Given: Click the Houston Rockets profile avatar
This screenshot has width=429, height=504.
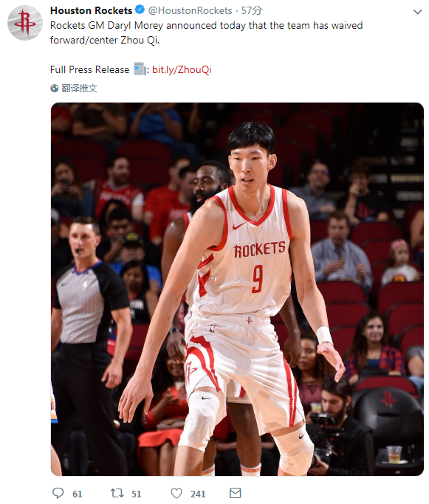Looking at the screenshot, I should point(25,22).
